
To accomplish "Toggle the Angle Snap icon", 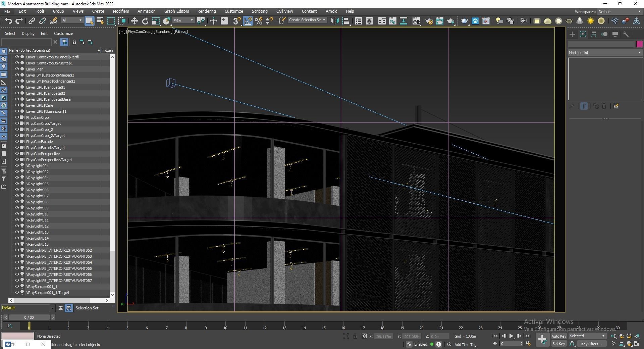I will (248, 21).
